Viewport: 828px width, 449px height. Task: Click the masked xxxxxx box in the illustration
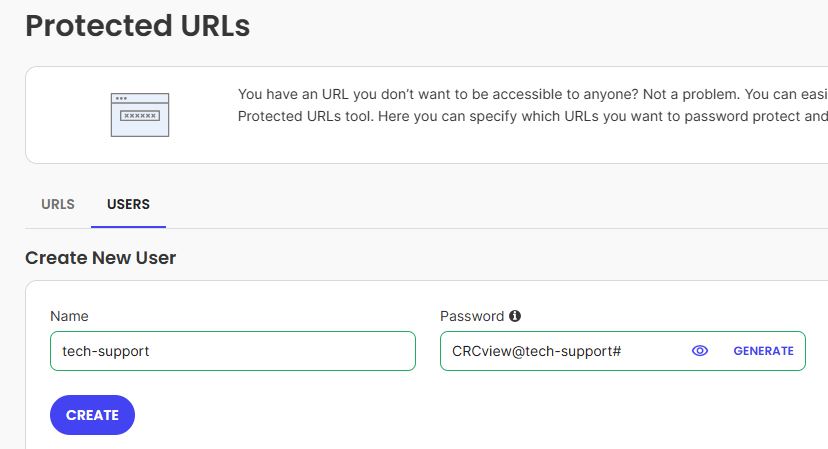[139, 116]
